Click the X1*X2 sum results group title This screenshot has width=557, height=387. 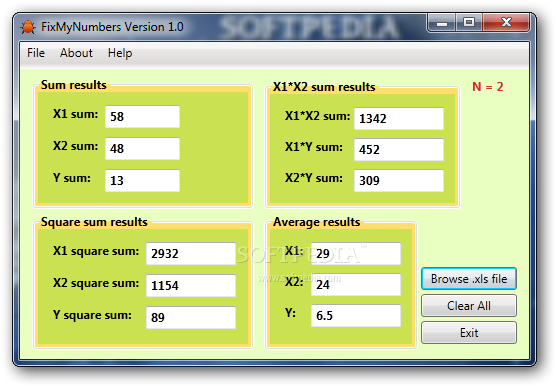point(324,87)
